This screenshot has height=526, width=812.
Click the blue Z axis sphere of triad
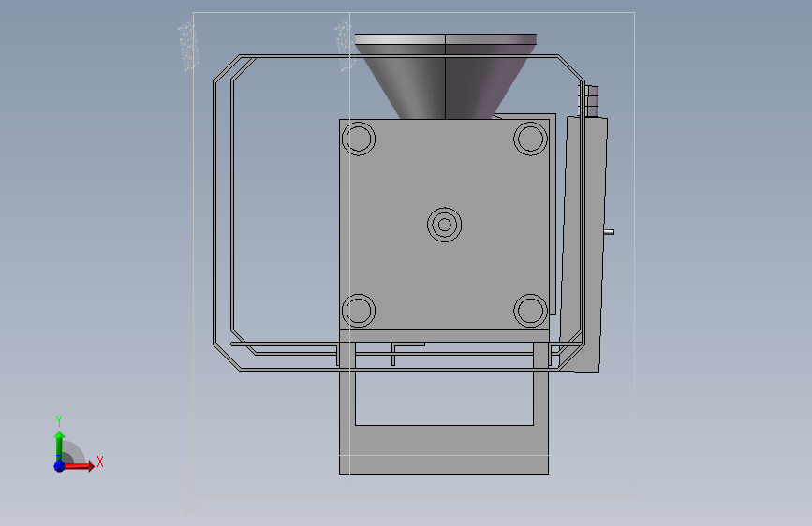pyautogui.click(x=59, y=466)
